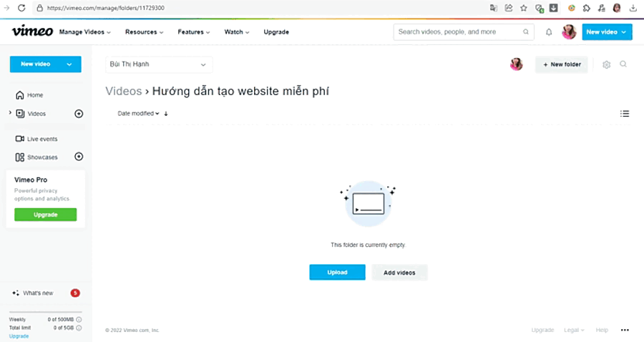Expand the sidebar New video dropdown arrow
Viewport: 644px width, 342px height.
(x=69, y=64)
